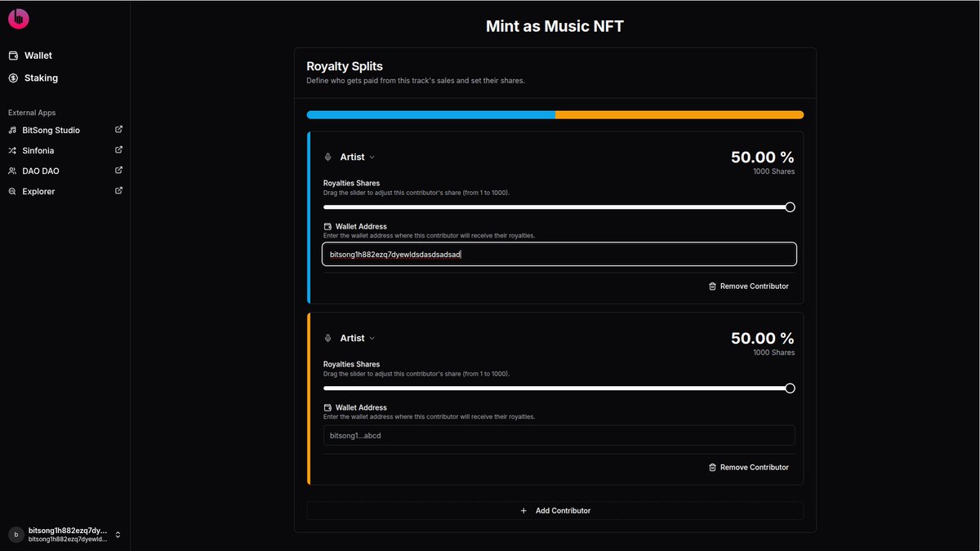Click the Staking dollar icon
Viewport: 980px width, 551px height.
click(13, 78)
